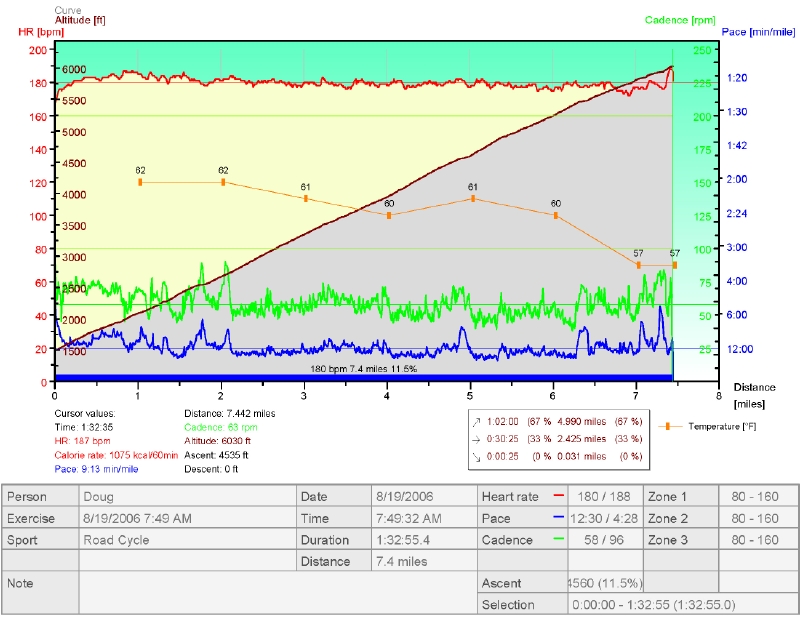Click the Duration value '1:32:55.4'
The width and height of the screenshot is (800, 618).
424,539
